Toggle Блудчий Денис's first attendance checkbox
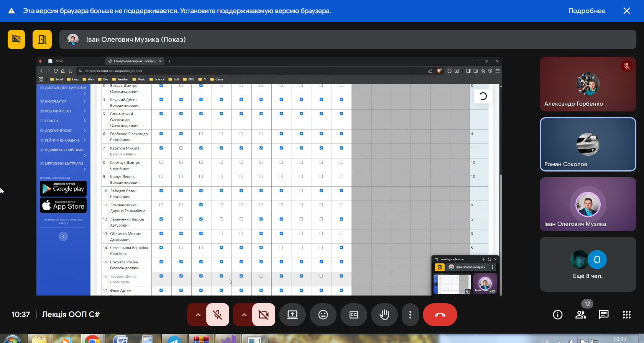The image size is (644, 343). click(x=161, y=100)
